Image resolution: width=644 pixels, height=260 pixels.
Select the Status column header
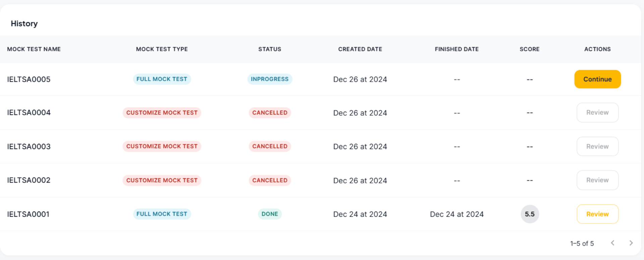click(270, 49)
